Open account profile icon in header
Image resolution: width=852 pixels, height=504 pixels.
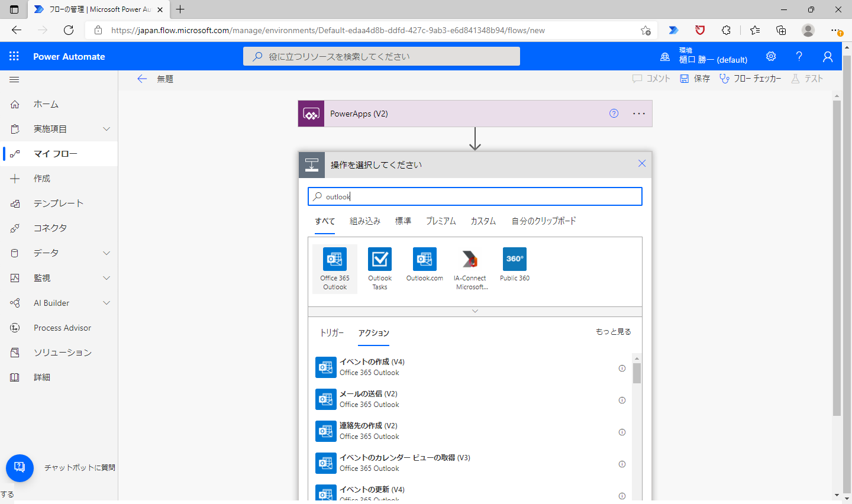click(x=828, y=56)
